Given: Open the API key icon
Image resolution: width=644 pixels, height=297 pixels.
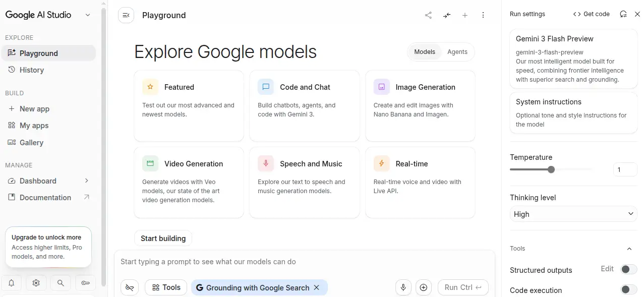Looking at the screenshot, I should [86, 283].
